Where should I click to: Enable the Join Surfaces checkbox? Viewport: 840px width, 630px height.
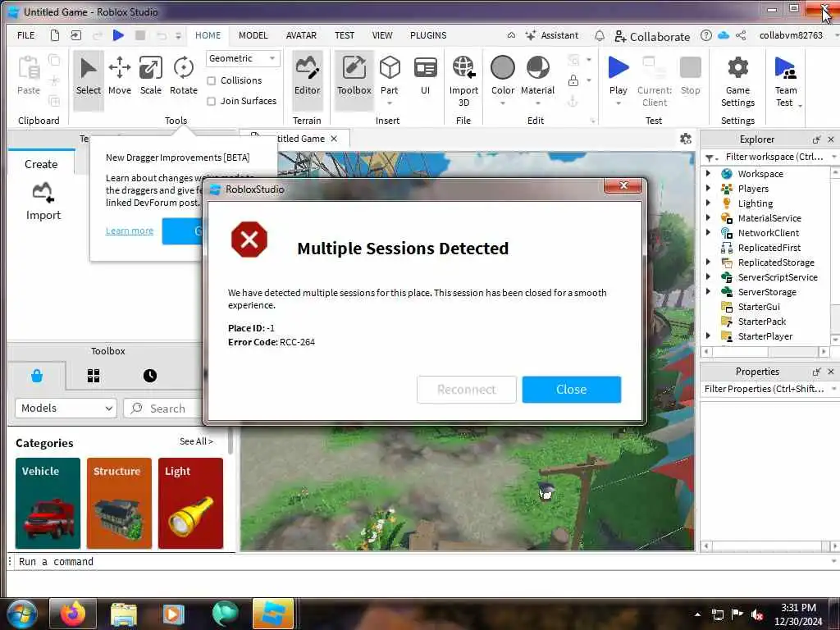pyautogui.click(x=212, y=101)
